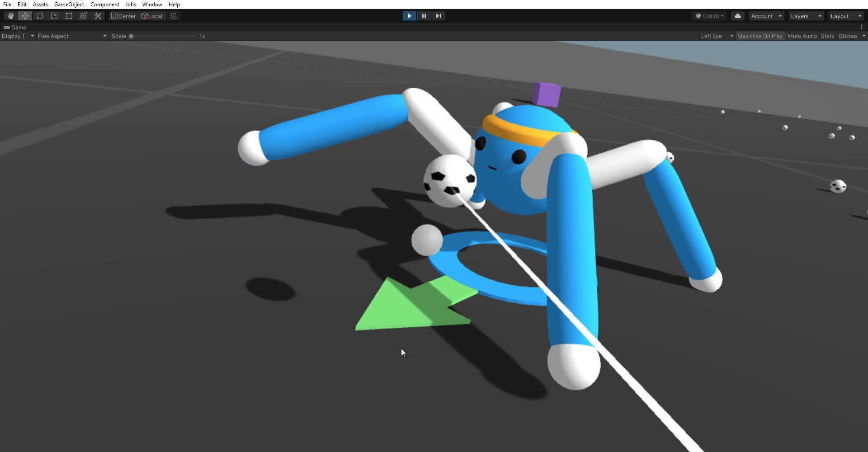
Task: Toggle Maximize On Play
Action: click(760, 36)
